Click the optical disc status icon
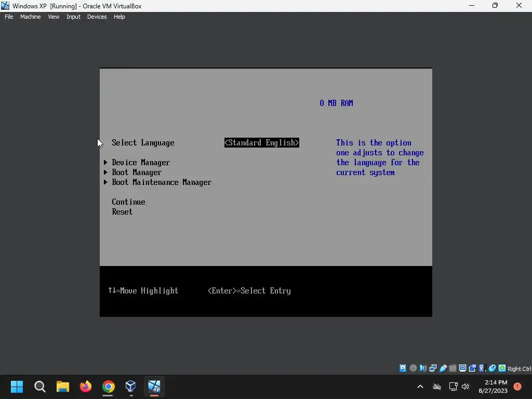Screen dimensions: 532x399 (413, 368)
